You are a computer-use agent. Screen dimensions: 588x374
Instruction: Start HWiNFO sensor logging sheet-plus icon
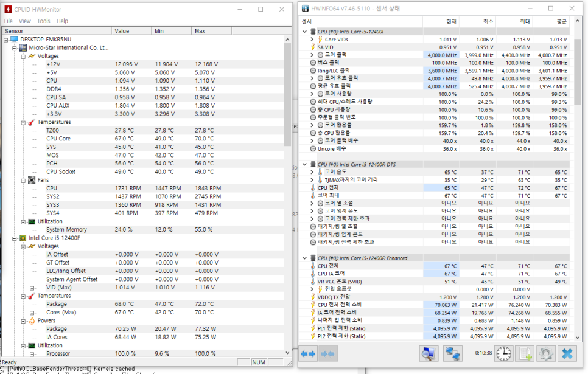[525, 354]
